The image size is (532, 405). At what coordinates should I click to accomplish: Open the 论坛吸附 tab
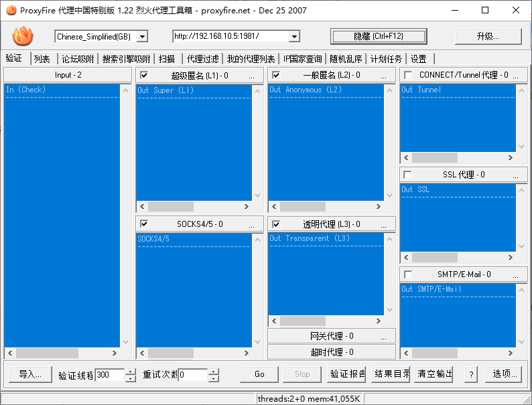click(78, 59)
